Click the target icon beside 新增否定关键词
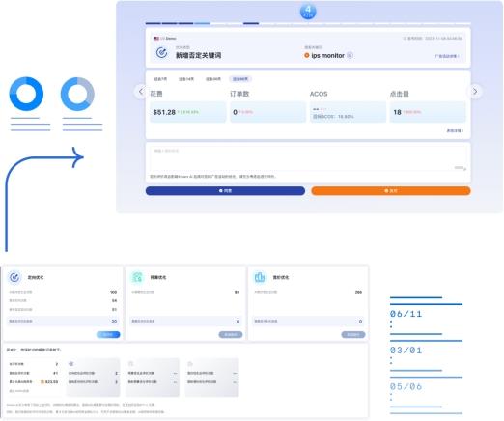 [x=161, y=52]
